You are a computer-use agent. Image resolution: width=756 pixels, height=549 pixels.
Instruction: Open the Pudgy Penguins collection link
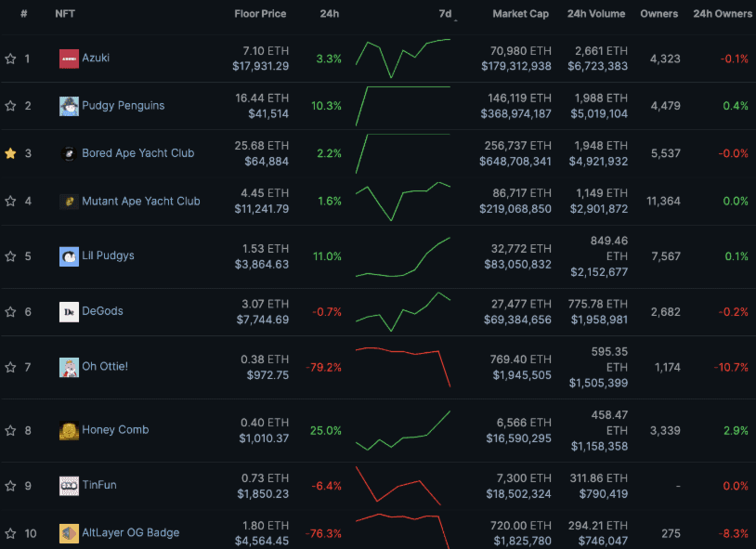[x=123, y=106]
